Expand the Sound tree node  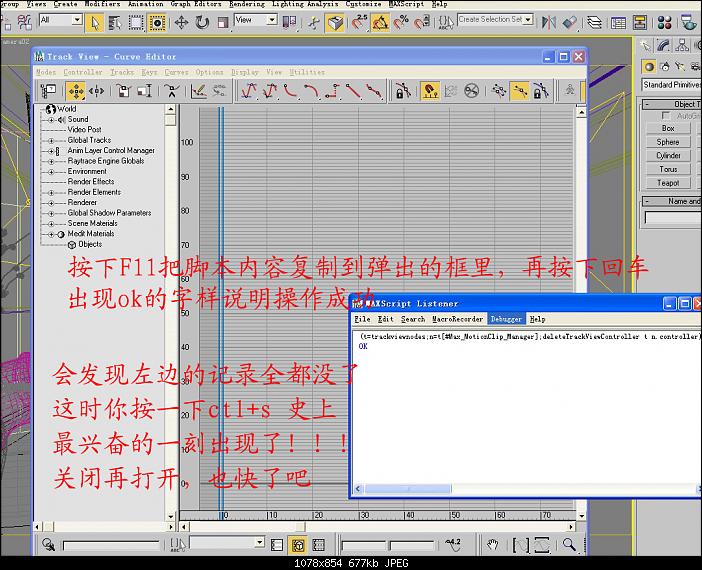(51, 120)
